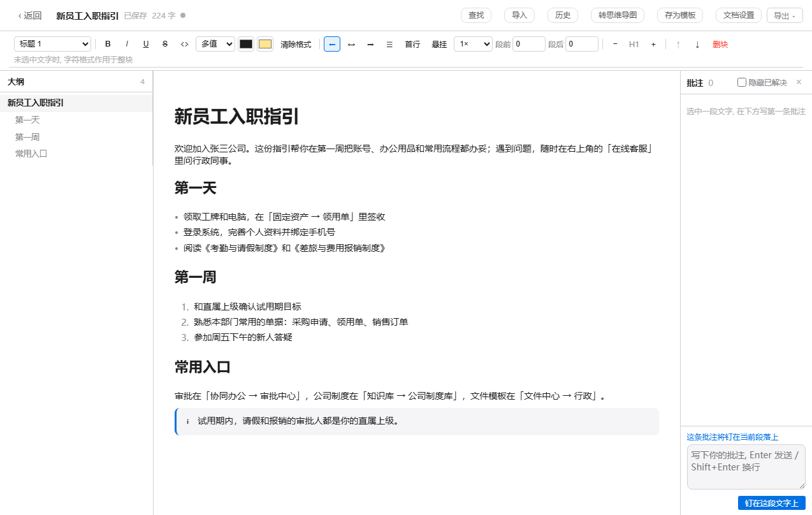Viewport: 812px width, 515px height.
Task: Click the H1 heading level indicator
Action: (634, 44)
